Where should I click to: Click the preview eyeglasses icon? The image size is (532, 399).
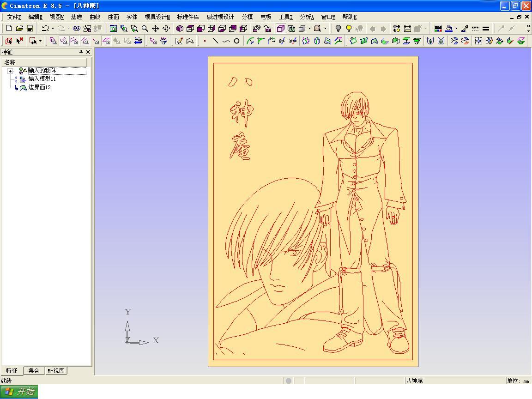[x=77, y=29]
